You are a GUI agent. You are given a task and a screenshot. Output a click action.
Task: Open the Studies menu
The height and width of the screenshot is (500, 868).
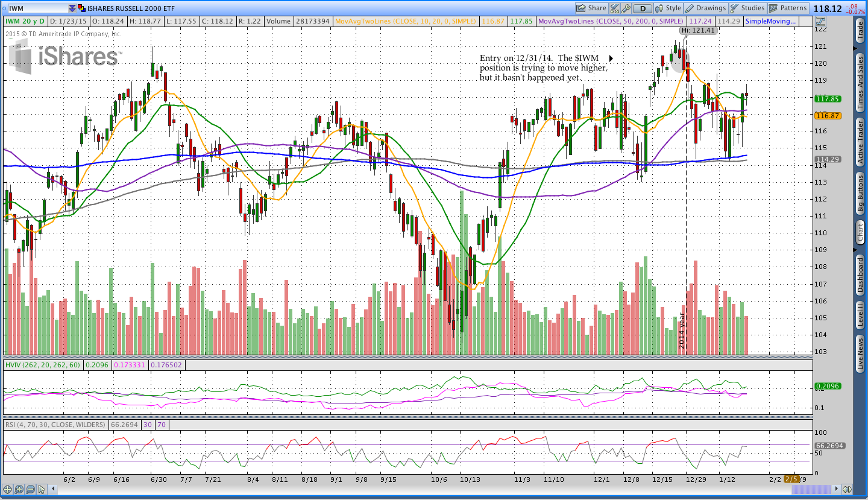747,8
